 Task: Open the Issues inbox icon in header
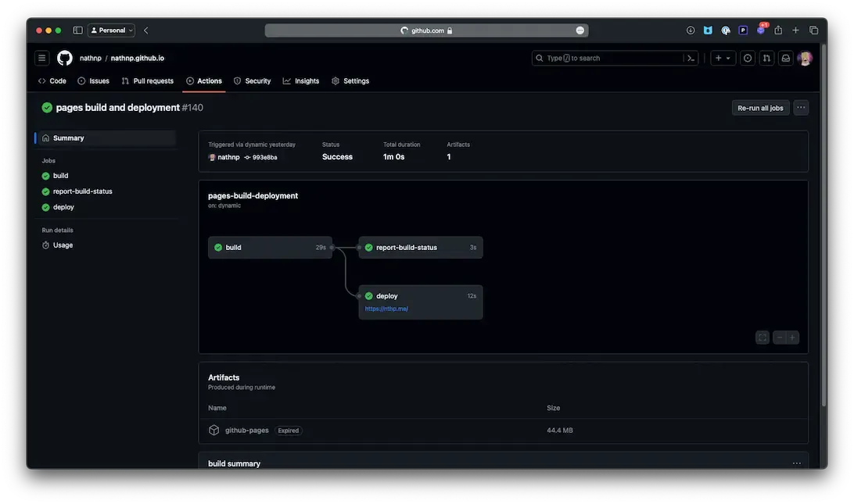[x=748, y=58]
